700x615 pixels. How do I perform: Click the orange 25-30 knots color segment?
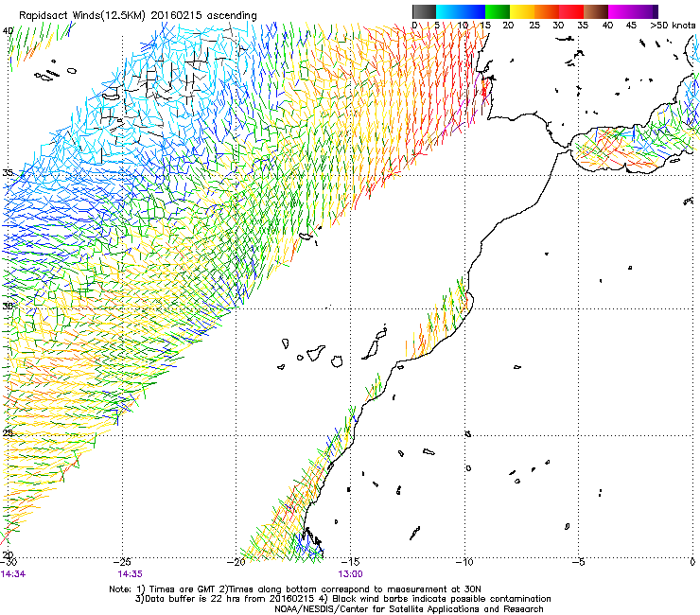(547, 11)
